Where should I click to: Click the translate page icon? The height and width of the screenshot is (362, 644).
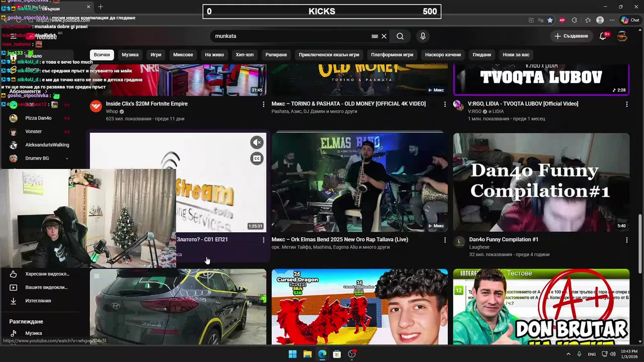click(540, 20)
